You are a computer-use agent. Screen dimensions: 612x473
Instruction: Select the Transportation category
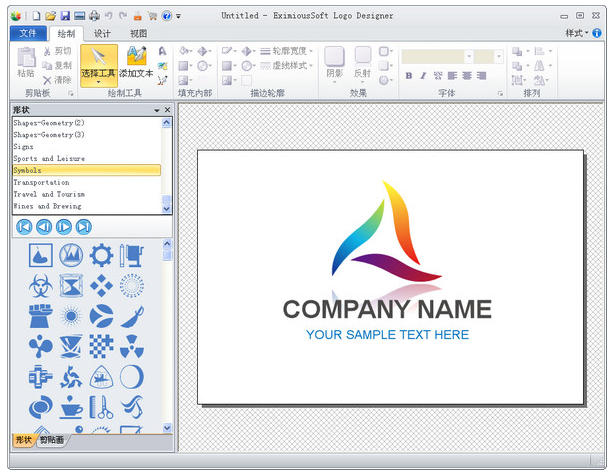(x=87, y=183)
